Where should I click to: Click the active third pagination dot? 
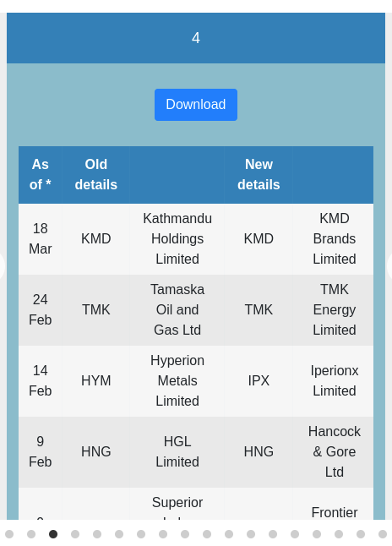point(53,534)
